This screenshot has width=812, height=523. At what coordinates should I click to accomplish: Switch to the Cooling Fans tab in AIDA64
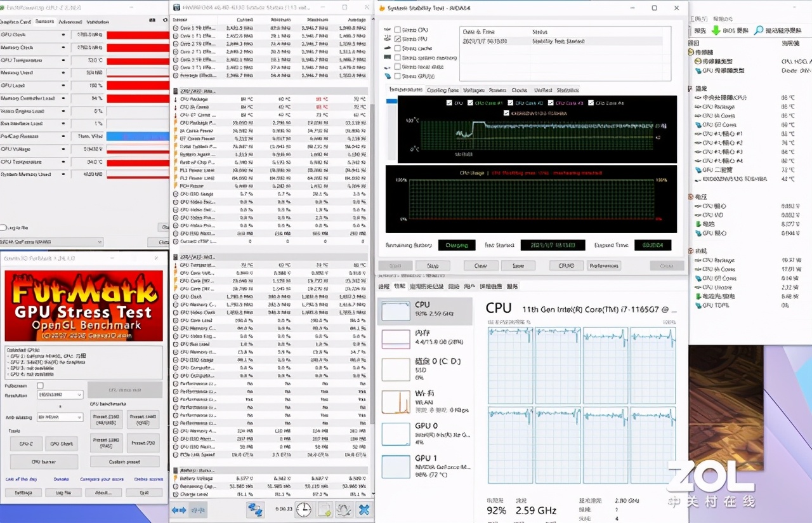coord(442,90)
